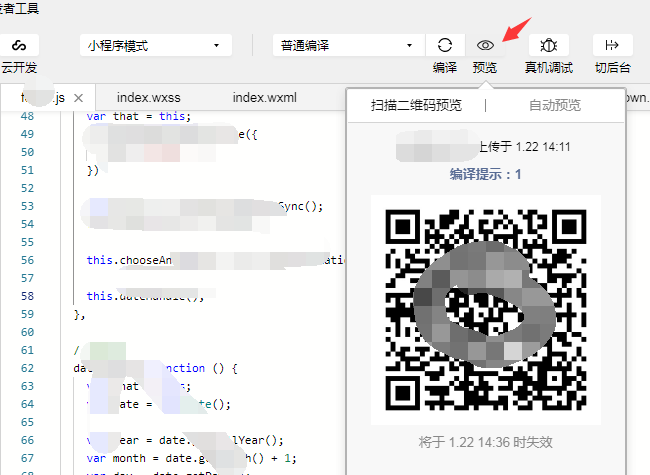Switch to the index.wxss tab
The image size is (650, 475).
point(148,97)
